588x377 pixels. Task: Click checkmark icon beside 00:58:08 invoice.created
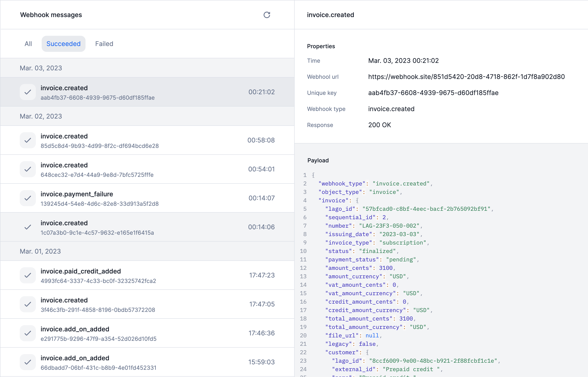tap(28, 140)
